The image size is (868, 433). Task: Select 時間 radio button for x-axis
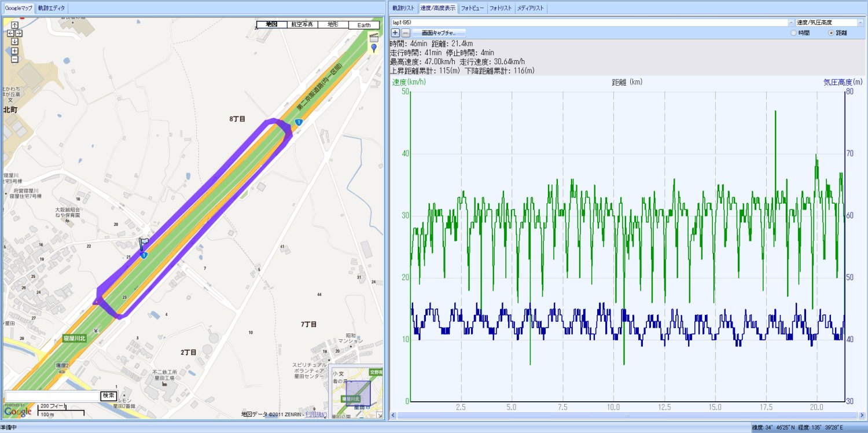pyautogui.click(x=793, y=33)
